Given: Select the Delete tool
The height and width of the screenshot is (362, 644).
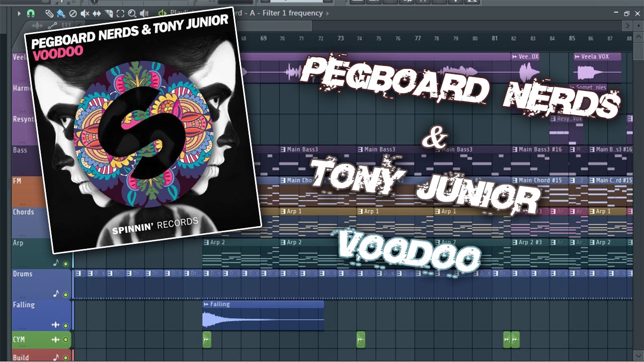Looking at the screenshot, I should tap(73, 14).
